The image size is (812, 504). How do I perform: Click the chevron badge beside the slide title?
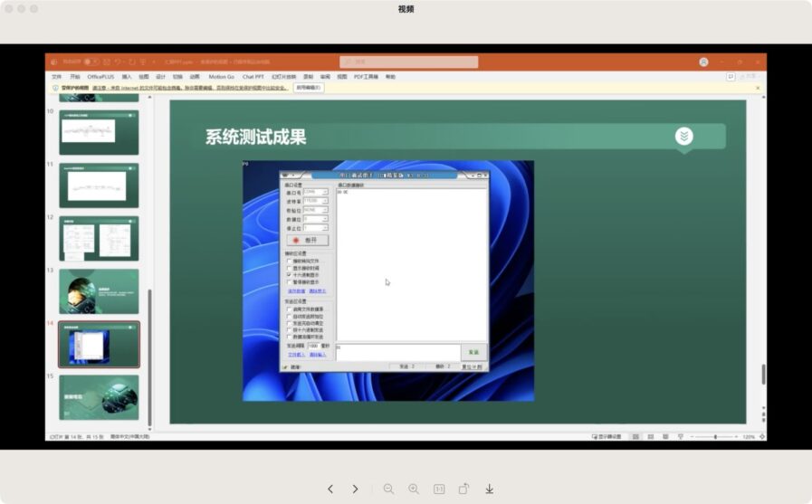[x=684, y=136]
